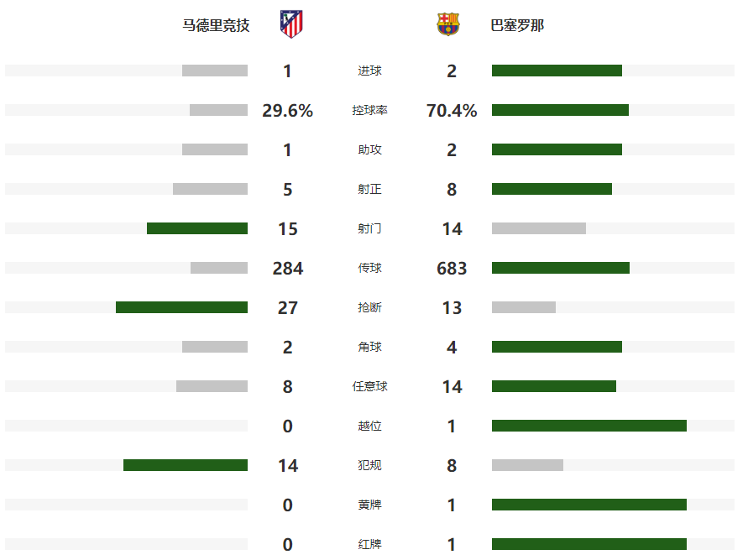This screenshot has height=560, width=748.
Task: Select the 越位 stat label
Action: 369,426
